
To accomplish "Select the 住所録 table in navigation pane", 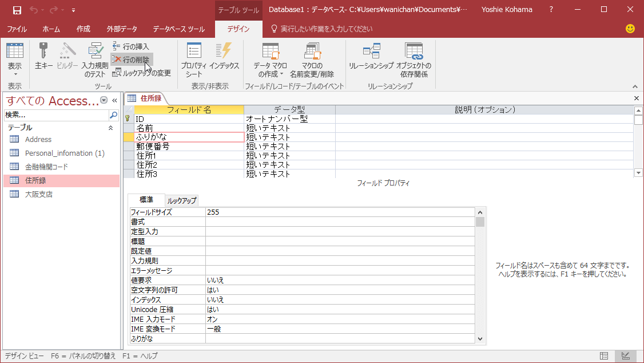I will (61, 180).
